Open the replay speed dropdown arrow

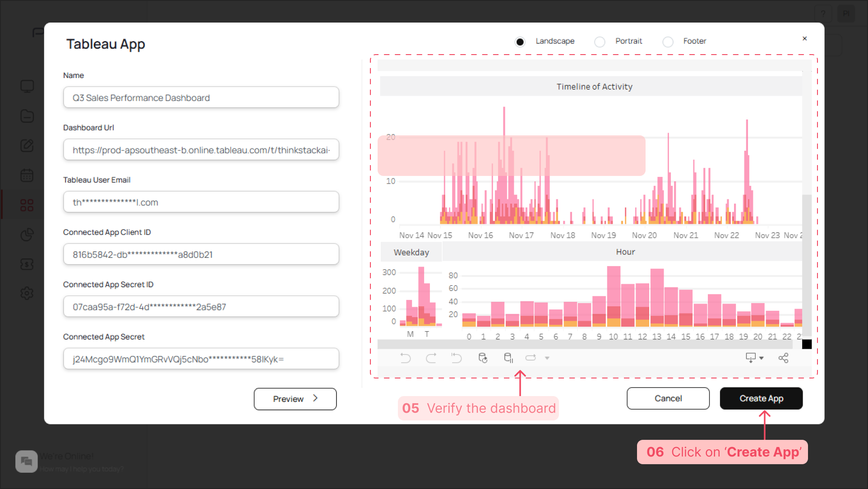547,358
